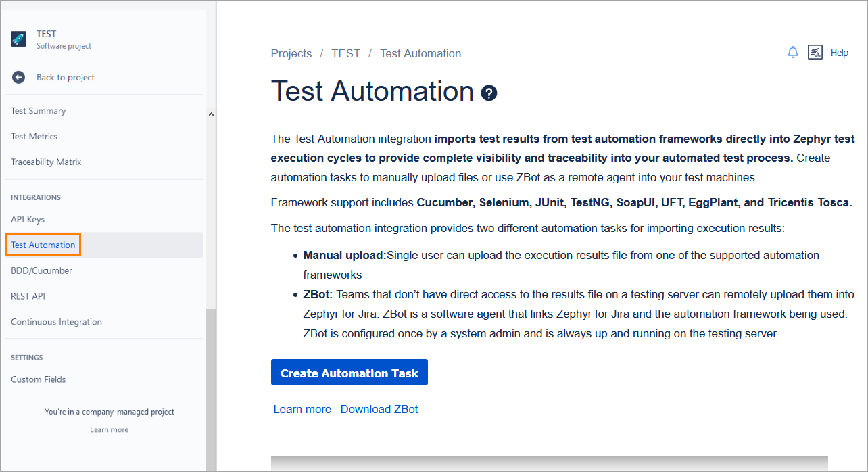Click the upward chevron above the sidebar scrollbar
Image resolution: width=868 pixels, height=472 pixels.
click(x=210, y=114)
